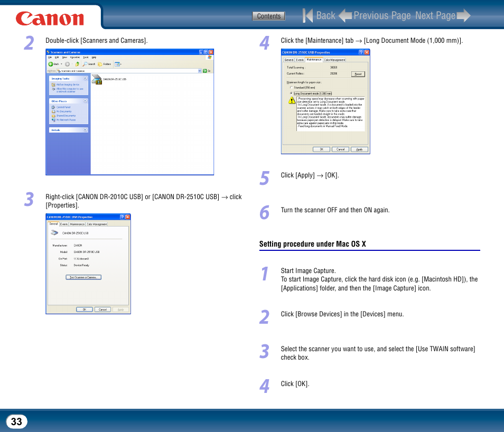The image size is (504, 432).
Task: Open the View menu in Scanners and Cameras
Action: 64,57
